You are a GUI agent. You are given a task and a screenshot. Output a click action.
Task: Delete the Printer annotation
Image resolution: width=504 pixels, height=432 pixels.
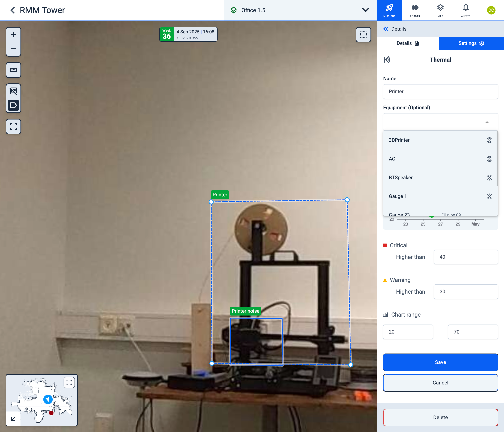pos(440,417)
